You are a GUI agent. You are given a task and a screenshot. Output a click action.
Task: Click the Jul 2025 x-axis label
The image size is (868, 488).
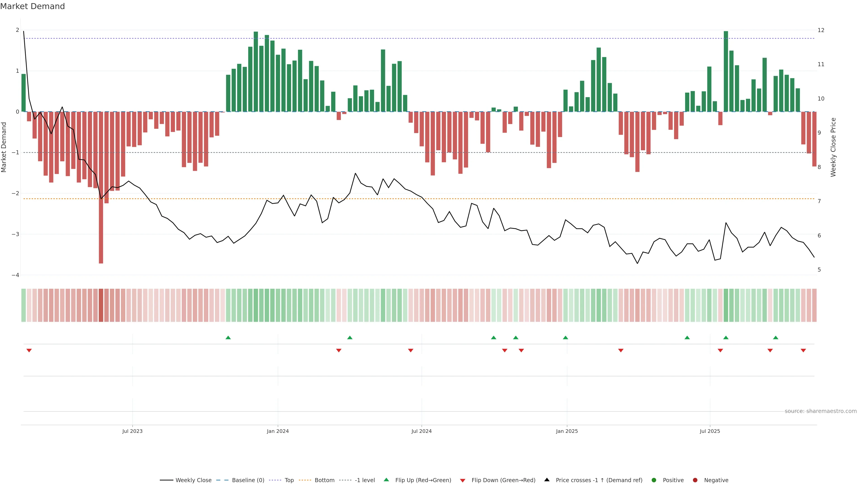[x=710, y=431]
